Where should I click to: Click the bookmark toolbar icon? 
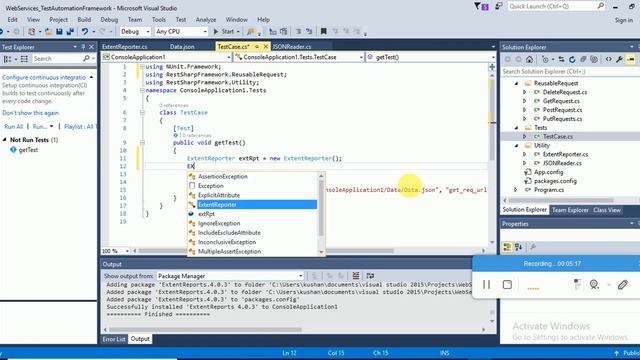[323, 31]
